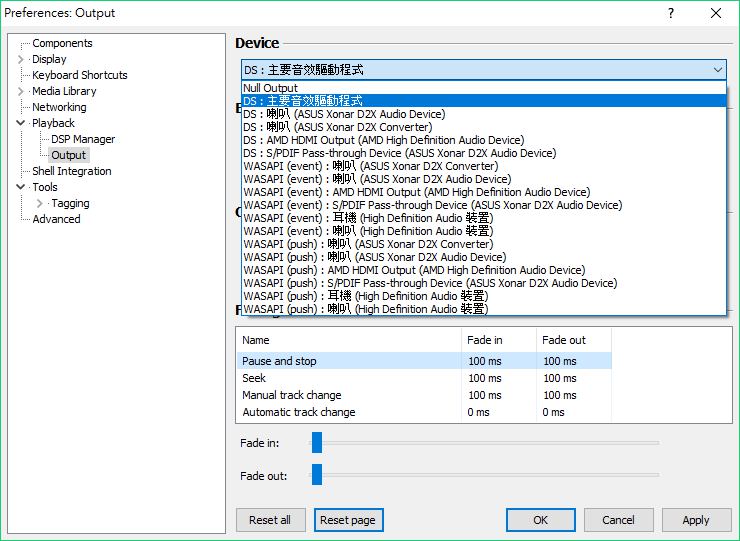Pick WASAPI (push) : 耳機 (High Definition Audio 裝置)

point(484,296)
